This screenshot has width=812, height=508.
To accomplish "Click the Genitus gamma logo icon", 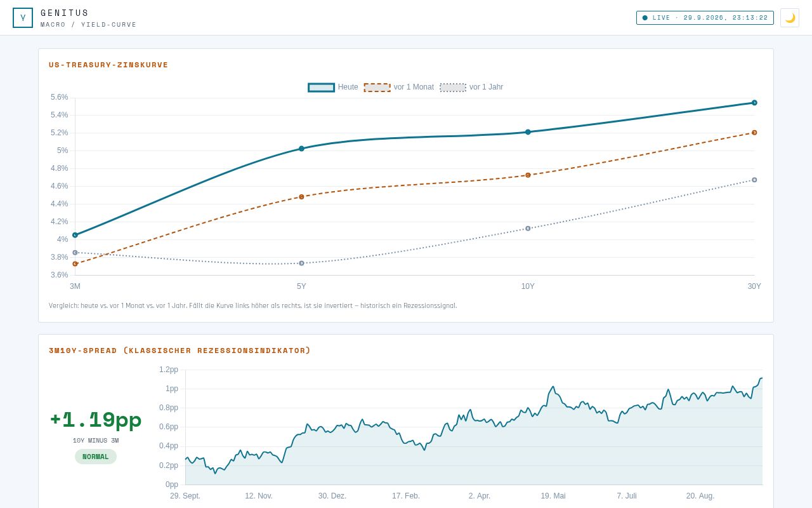I will 23,18.
